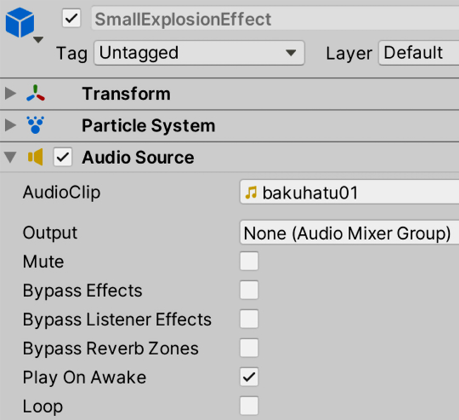Collapse the Audio Source foldout arrow
The width and height of the screenshot is (459, 420).
point(11,157)
